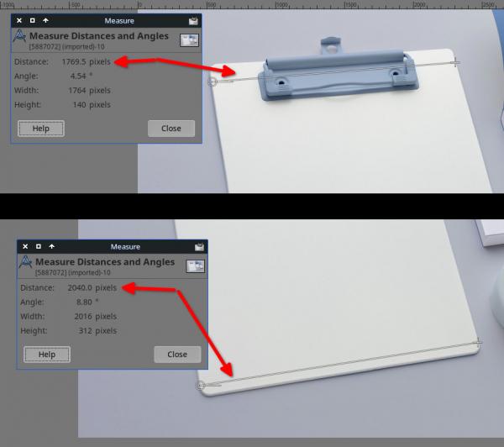Roll up the Measure window showing width 2016

point(52,246)
